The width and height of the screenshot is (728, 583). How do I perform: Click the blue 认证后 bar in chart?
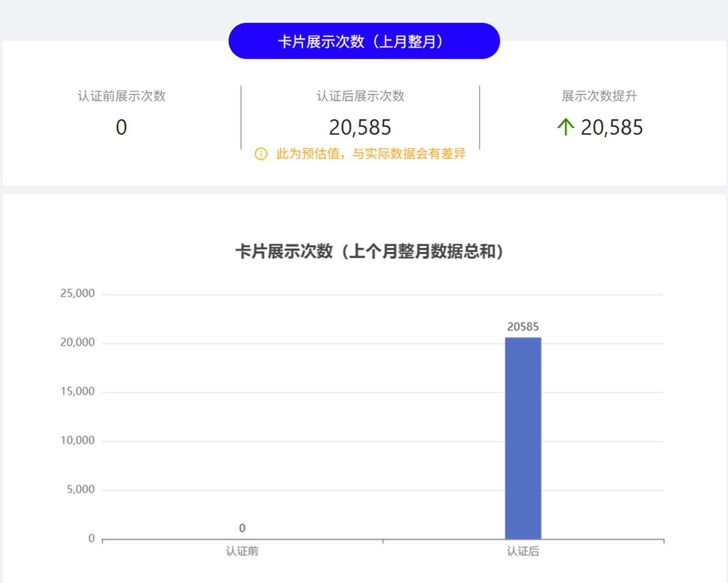coord(523,438)
